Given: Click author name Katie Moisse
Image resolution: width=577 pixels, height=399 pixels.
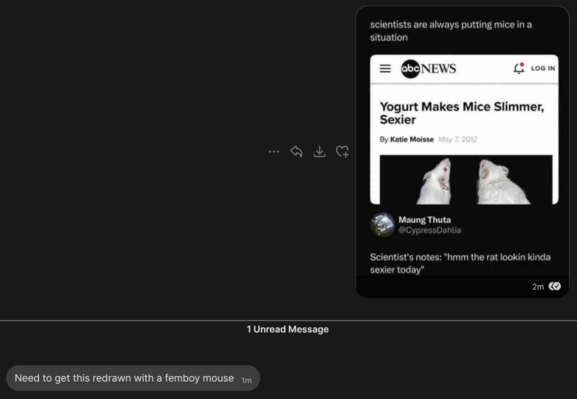Looking at the screenshot, I should coord(412,139).
